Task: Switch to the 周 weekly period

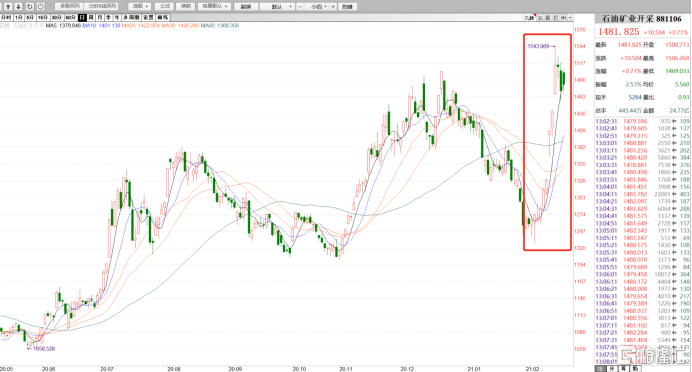Action: click(x=91, y=17)
